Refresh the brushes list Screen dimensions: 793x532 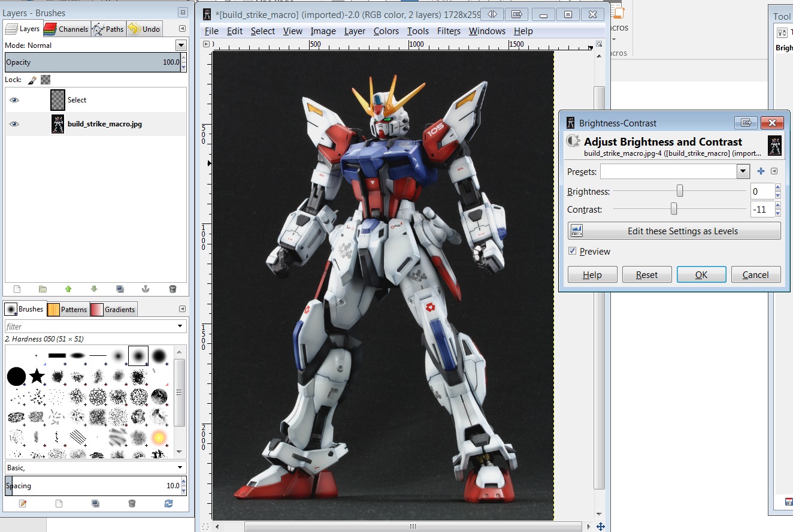[168, 503]
